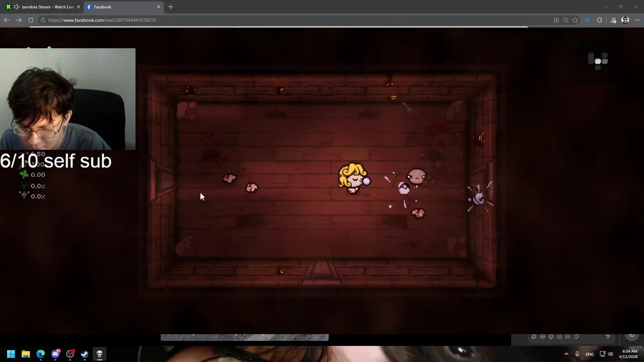Viewport: 644px width, 362px height.
Task: Open the browser extensions menu
Action: click(599, 20)
